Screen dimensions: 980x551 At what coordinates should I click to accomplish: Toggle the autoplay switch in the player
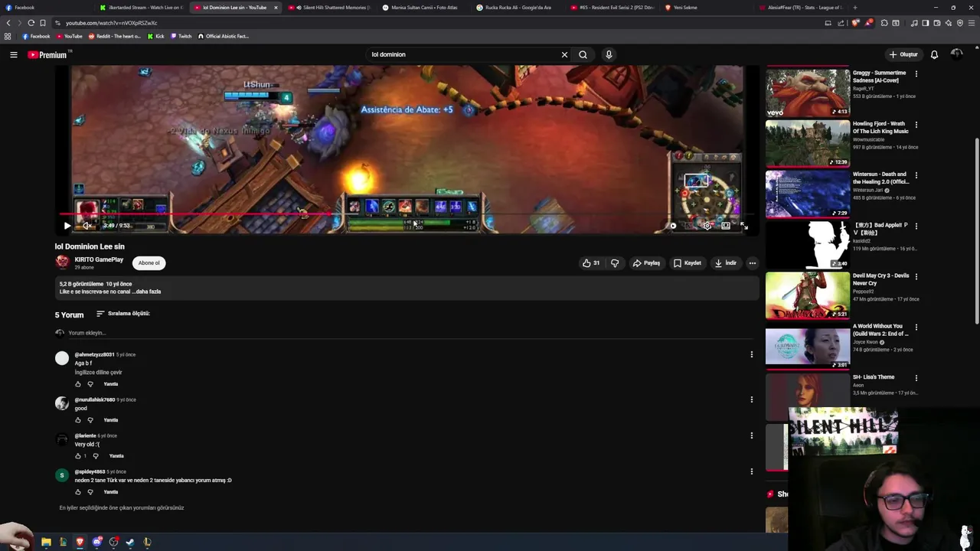pos(673,226)
